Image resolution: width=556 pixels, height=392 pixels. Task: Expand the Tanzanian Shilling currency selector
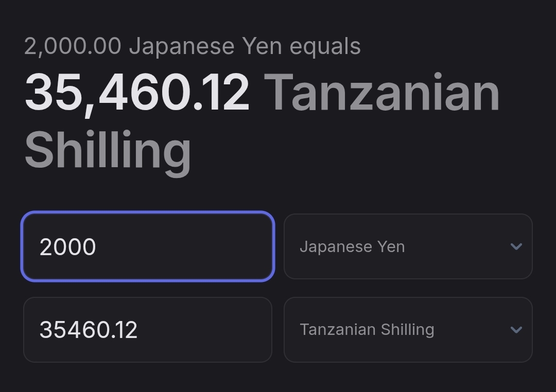pyautogui.click(x=408, y=330)
